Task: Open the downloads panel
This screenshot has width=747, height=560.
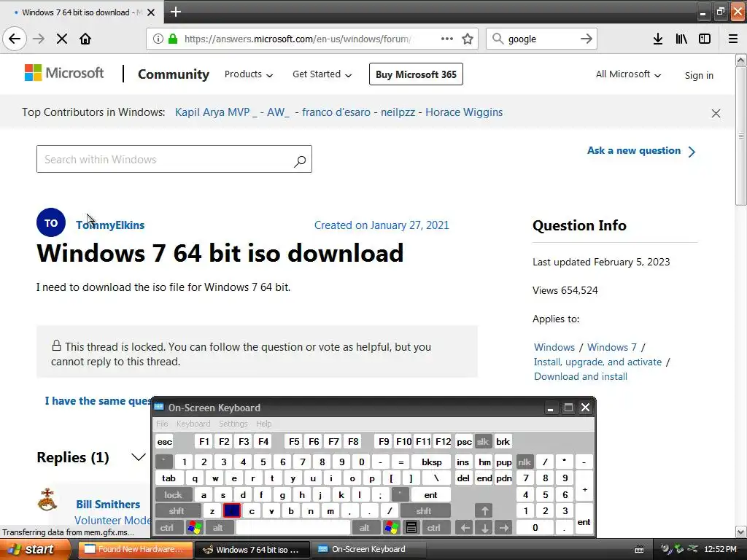Action: point(658,39)
